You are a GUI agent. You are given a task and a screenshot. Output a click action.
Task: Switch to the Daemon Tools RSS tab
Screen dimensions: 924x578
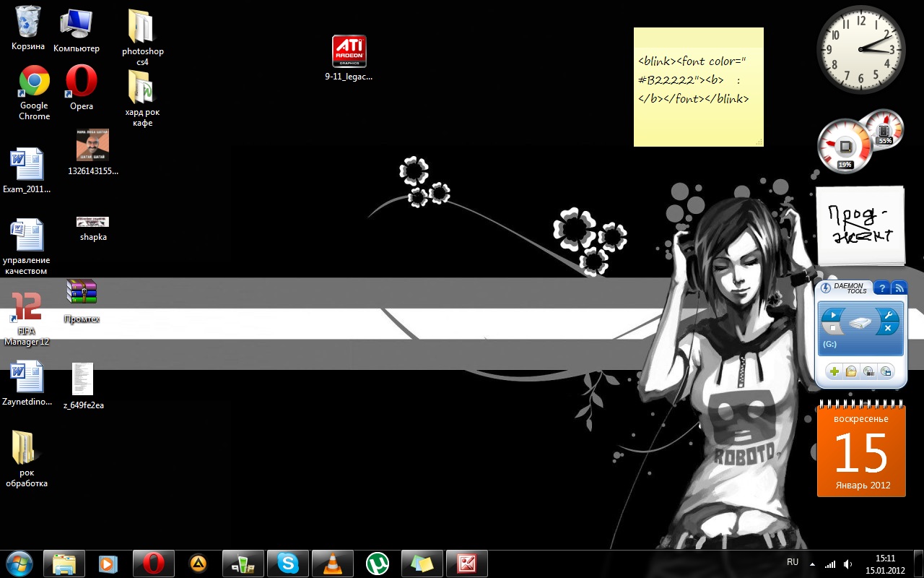click(899, 288)
